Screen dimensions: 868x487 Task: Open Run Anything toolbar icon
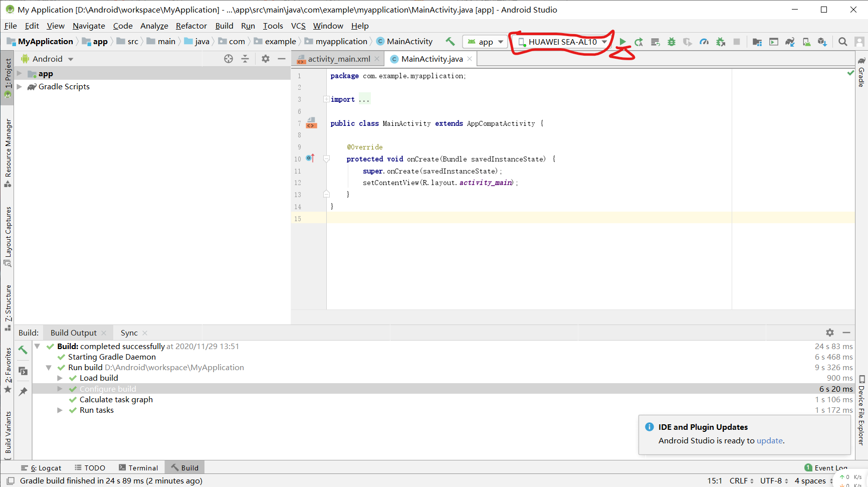tap(774, 42)
